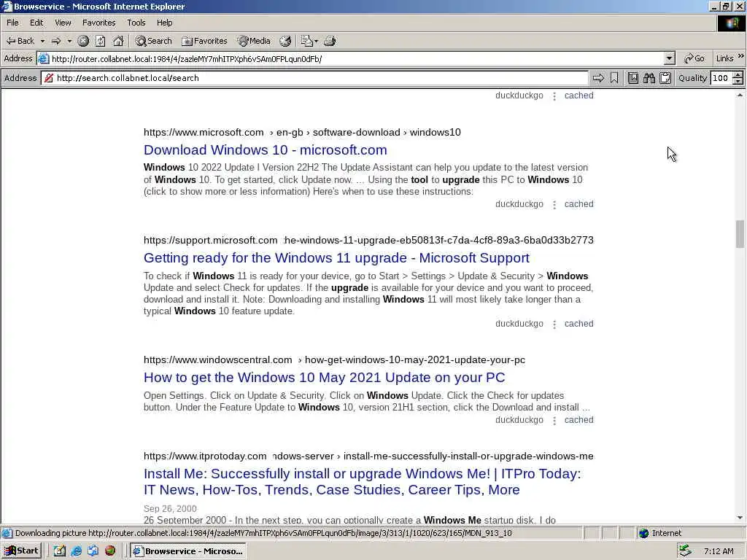
Task: Click the Quality value field
Action: (721, 77)
